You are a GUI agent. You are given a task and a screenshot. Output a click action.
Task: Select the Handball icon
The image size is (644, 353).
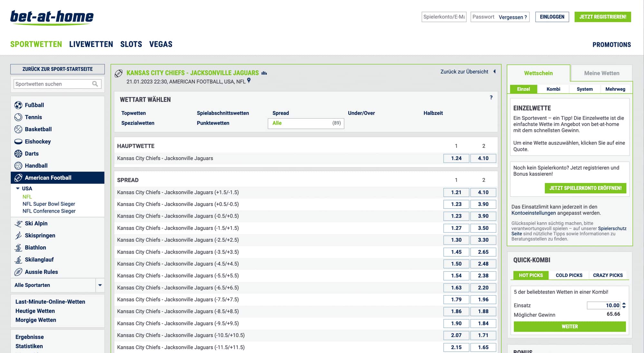tap(18, 166)
